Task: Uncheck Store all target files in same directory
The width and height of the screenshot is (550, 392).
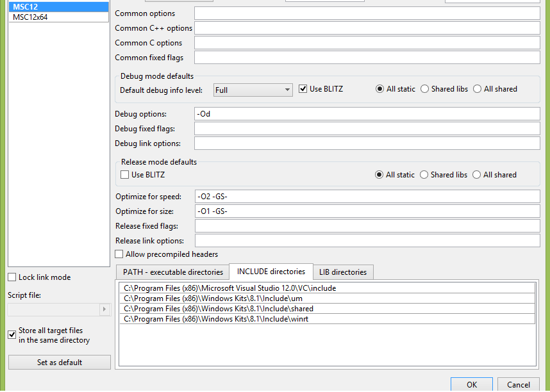Action: pos(12,334)
